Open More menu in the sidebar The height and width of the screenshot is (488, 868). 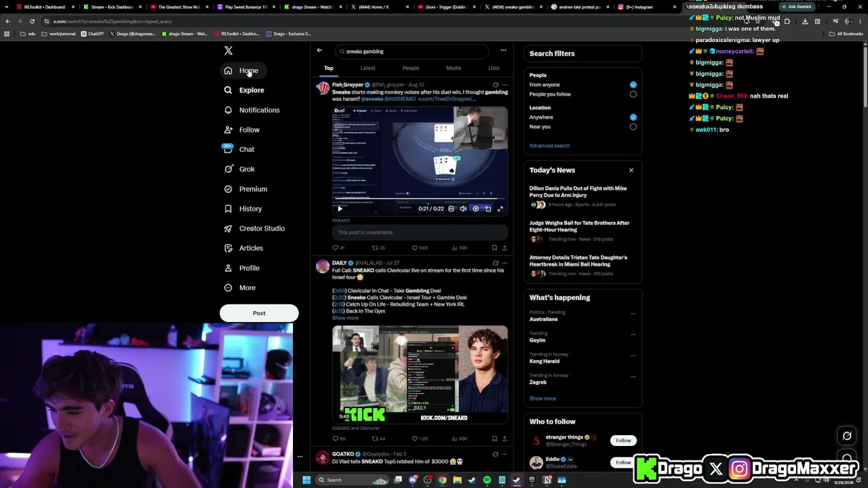(x=240, y=287)
